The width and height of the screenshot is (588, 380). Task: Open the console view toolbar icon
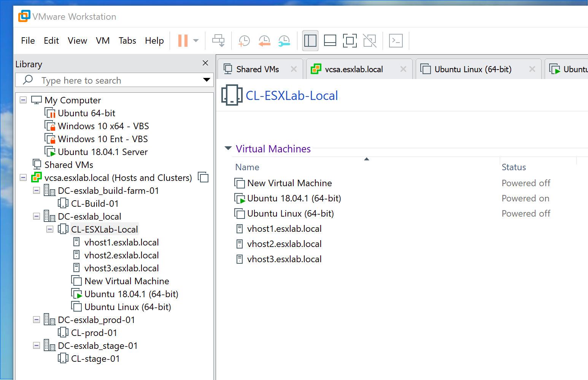pos(396,41)
